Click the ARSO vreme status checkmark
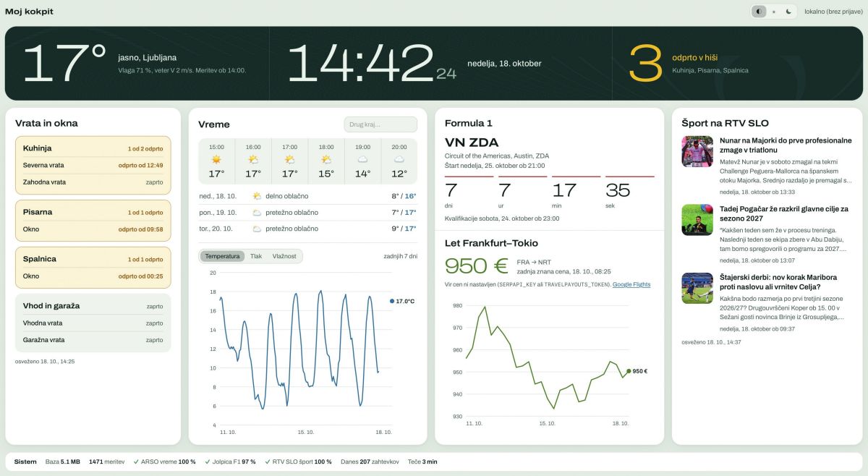Image resolution: width=868 pixels, height=476 pixels. pyautogui.click(x=136, y=462)
